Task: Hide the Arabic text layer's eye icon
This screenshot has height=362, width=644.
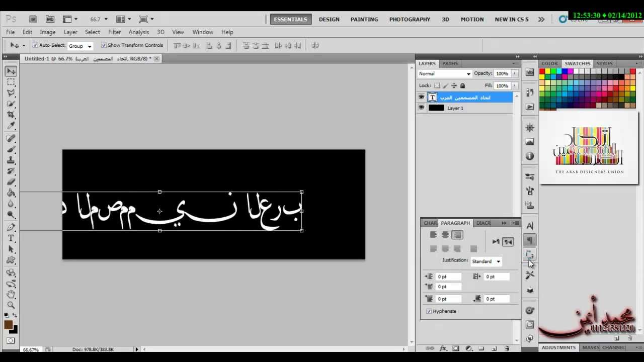Action: pos(421,98)
